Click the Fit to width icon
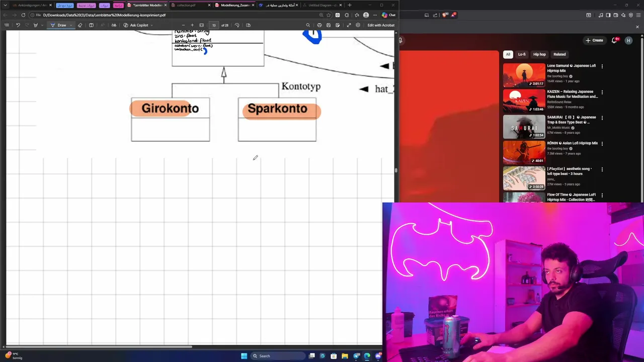 (x=202, y=25)
